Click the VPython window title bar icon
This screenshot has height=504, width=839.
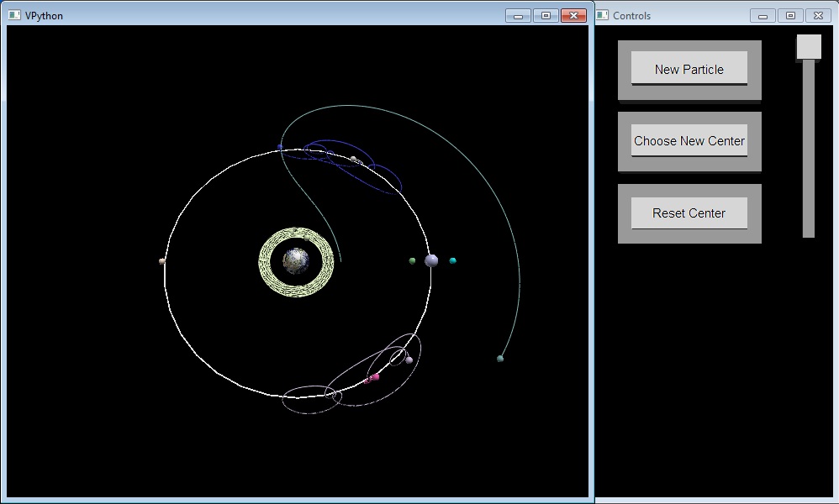point(14,15)
